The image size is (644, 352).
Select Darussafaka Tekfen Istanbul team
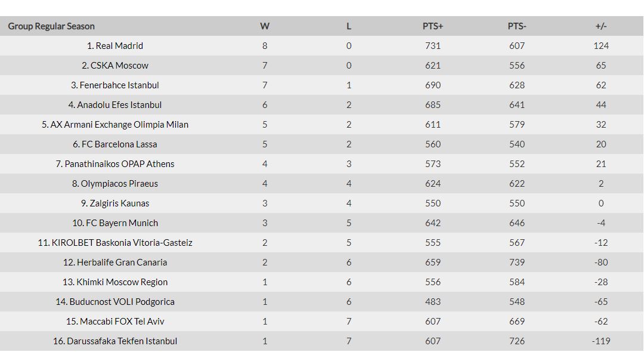point(119,341)
